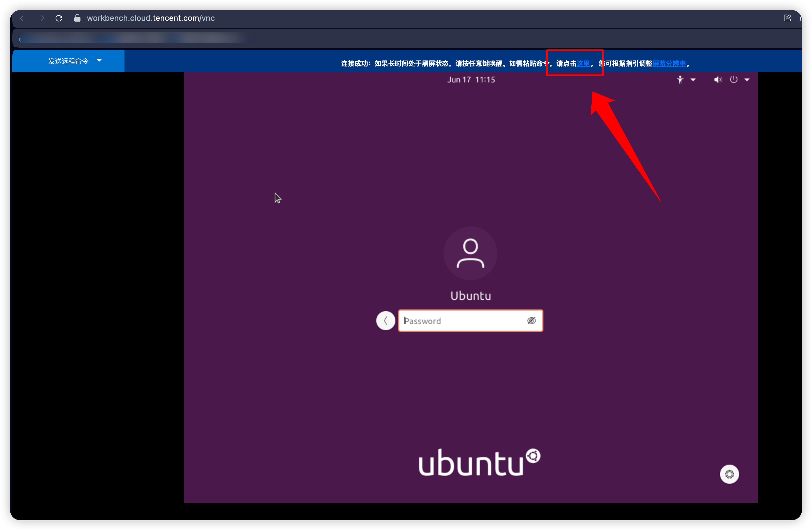Screen dimensions: 812x530
Task: Open the 屏幕分辨率 guide link
Action: tap(669, 63)
